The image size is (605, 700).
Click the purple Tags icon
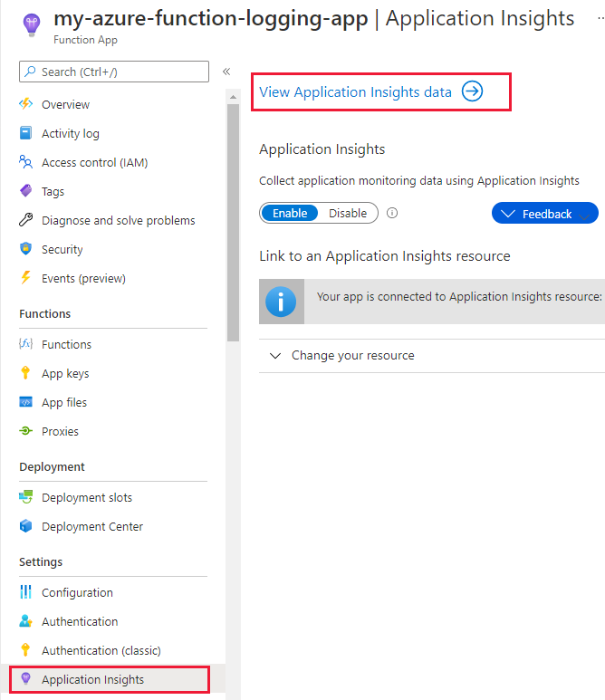[26, 191]
